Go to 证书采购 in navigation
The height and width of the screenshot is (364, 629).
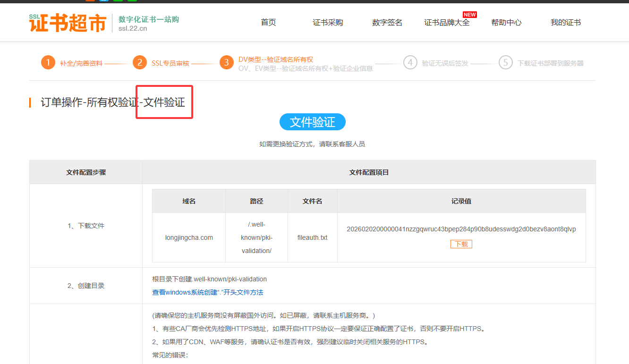point(328,23)
